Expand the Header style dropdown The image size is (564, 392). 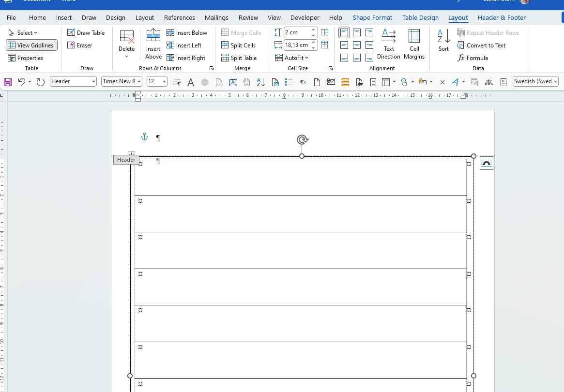93,81
